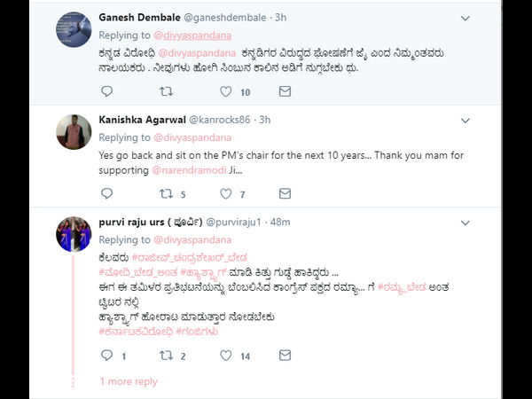532x399 pixels.
Task: Retweet Kanishka Agarwal's tweet
Action: click(x=166, y=194)
